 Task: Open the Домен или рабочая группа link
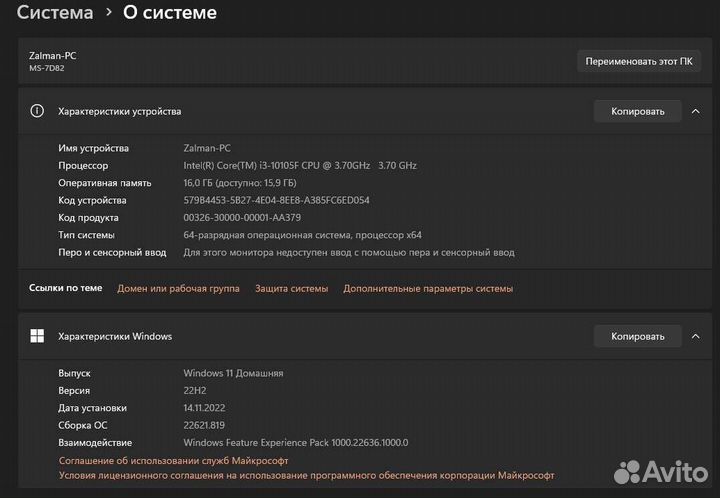pos(178,288)
